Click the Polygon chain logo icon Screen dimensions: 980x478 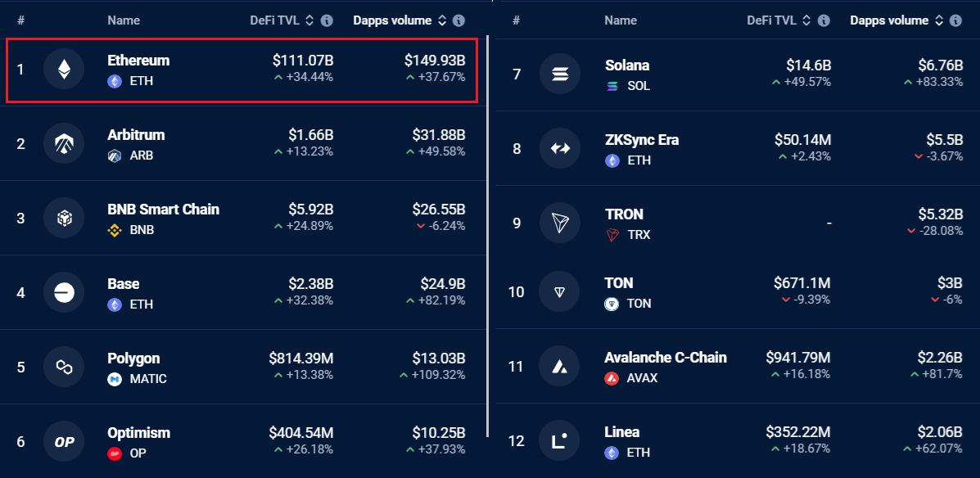click(x=64, y=367)
